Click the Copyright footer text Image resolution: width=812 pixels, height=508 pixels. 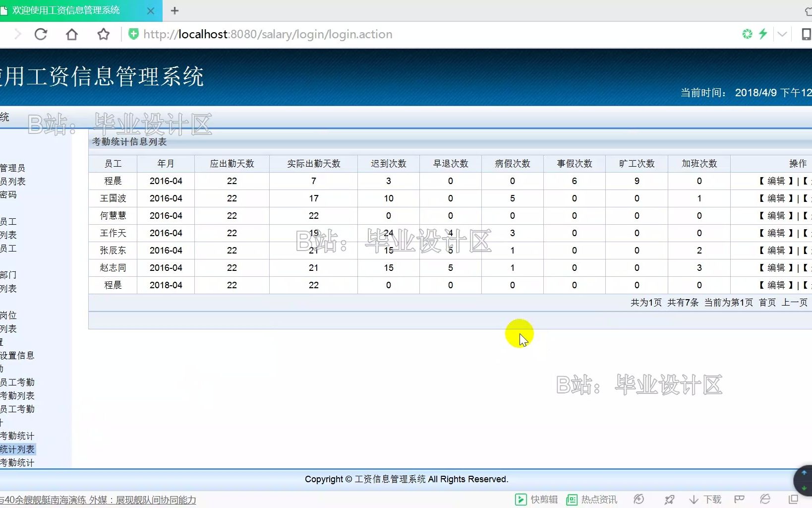(x=406, y=479)
